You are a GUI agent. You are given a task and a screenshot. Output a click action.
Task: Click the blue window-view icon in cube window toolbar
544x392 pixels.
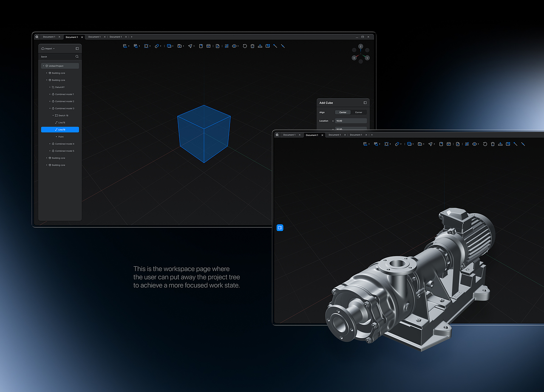(169, 46)
